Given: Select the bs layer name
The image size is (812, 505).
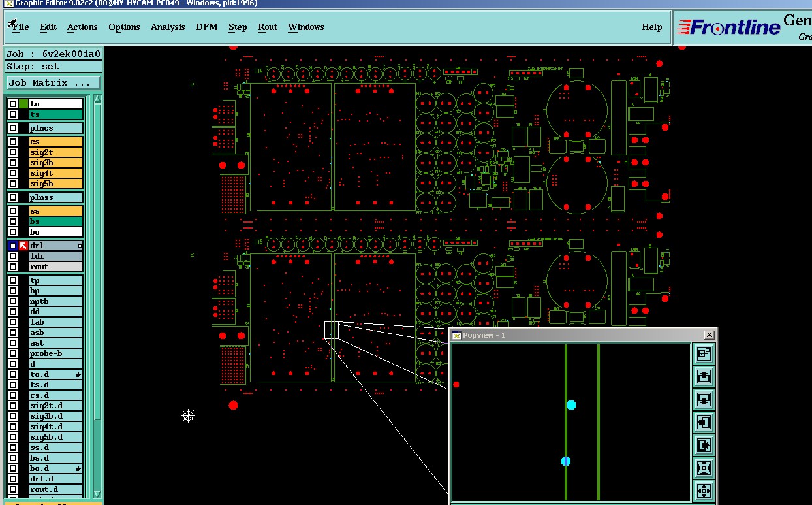Looking at the screenshot, I should click(56, 221).
